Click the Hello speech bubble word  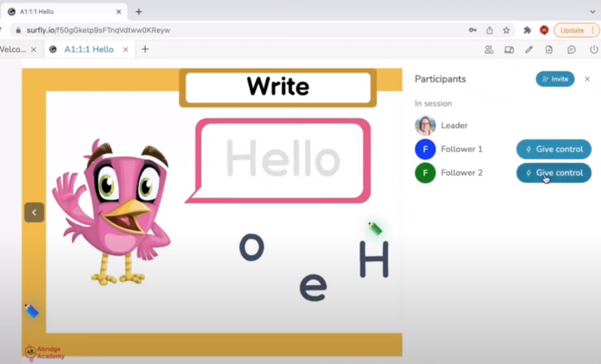pos(283,158)
